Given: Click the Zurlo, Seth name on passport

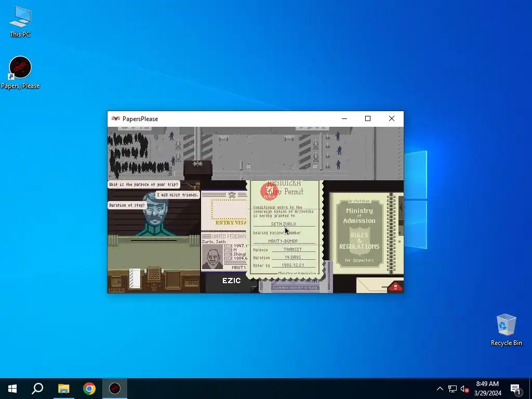Looking at the screenshot, I should pos(214,242).
